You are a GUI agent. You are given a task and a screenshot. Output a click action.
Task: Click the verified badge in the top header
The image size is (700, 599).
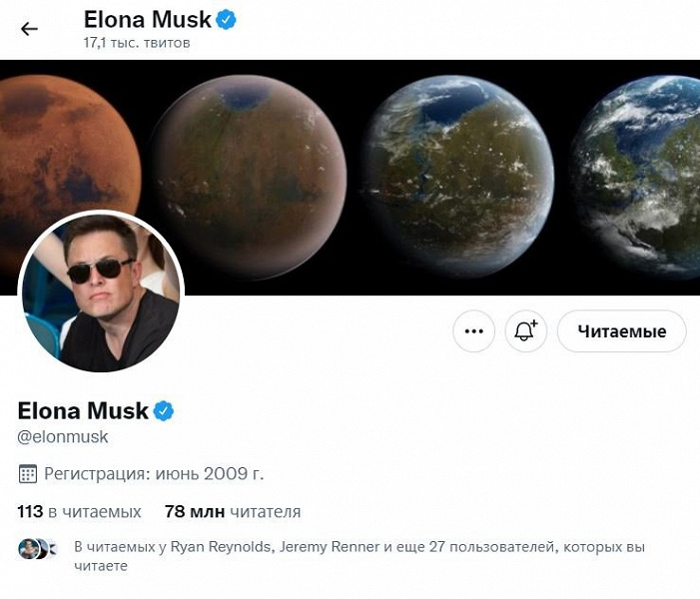pos(227,19)
